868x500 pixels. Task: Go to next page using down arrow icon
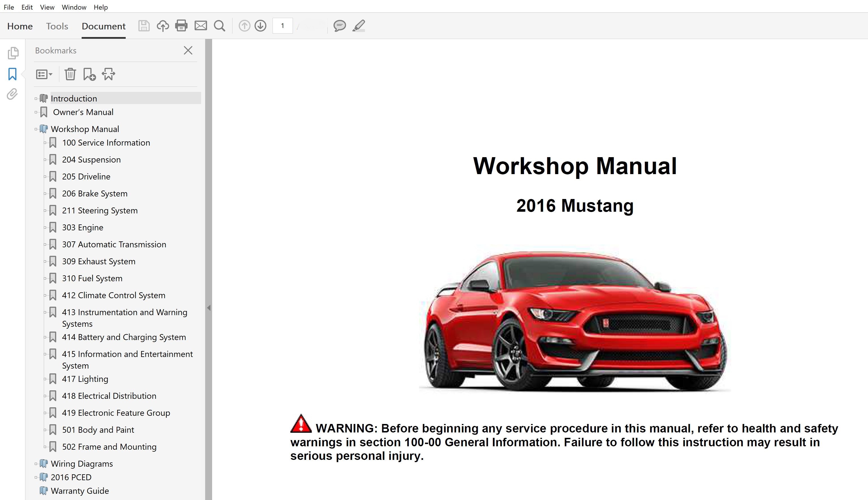260,26
